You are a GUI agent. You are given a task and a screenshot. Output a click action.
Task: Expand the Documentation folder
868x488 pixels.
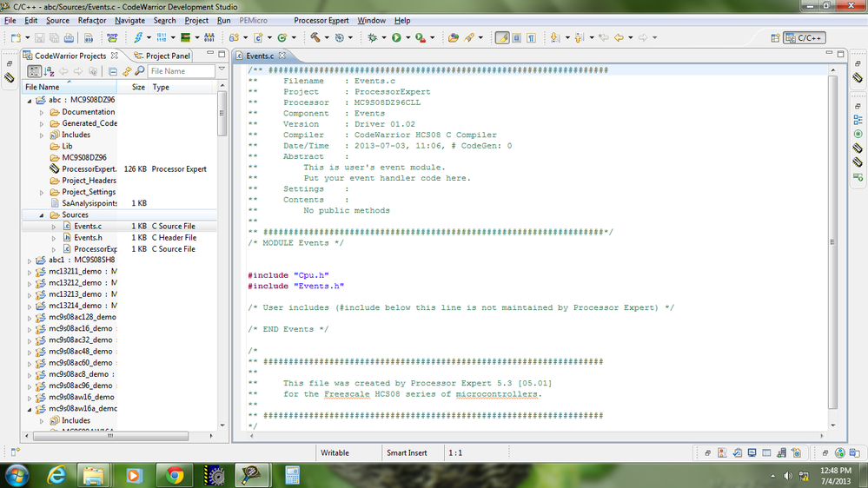[x=42, y=112]
